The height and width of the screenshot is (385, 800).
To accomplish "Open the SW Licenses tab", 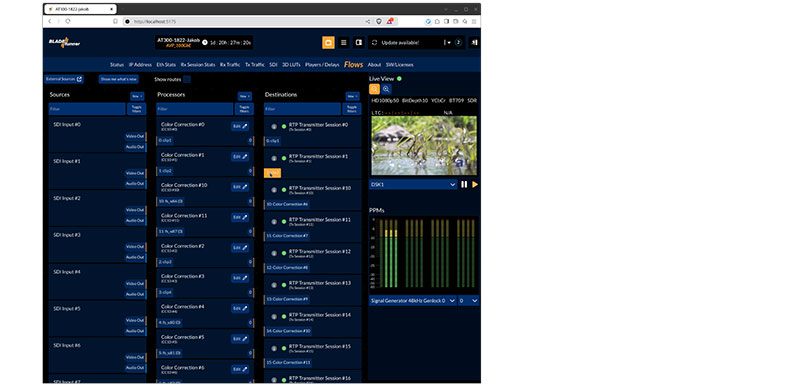I will coord(399,65).
